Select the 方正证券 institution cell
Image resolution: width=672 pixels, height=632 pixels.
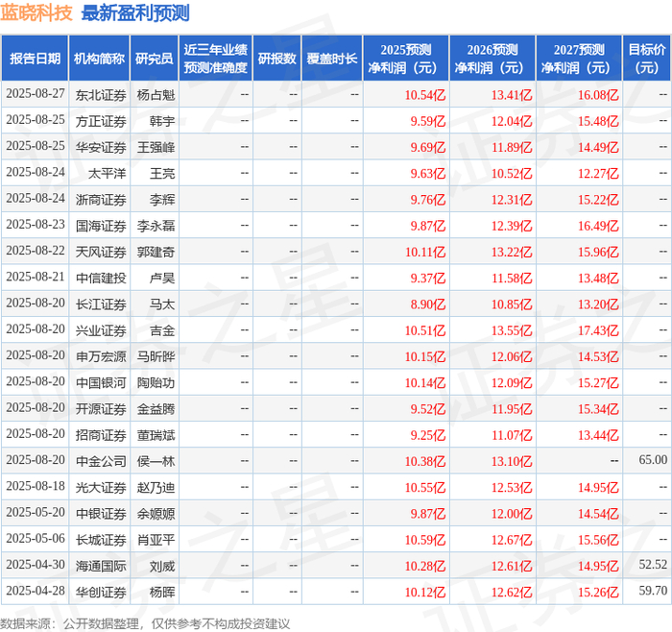tap(101, 121)
